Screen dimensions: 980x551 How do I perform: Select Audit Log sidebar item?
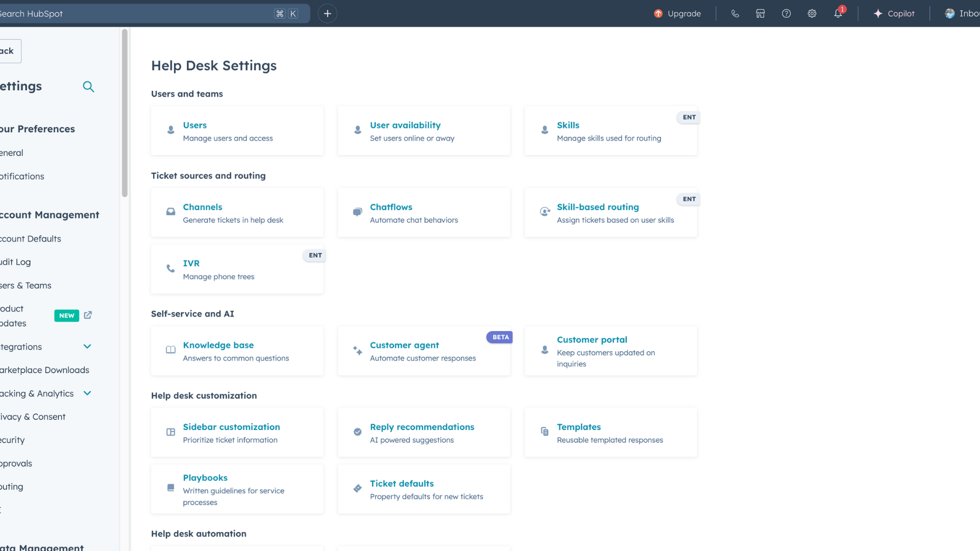tap(16, 262)
